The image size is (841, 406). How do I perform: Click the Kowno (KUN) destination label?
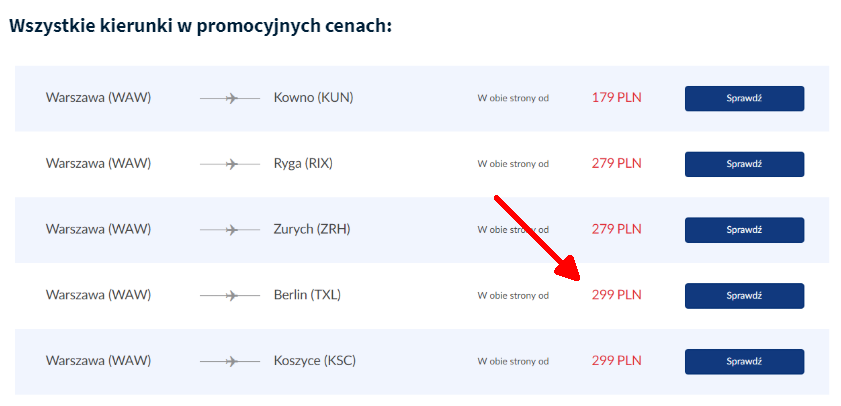[x=313, y=98]
